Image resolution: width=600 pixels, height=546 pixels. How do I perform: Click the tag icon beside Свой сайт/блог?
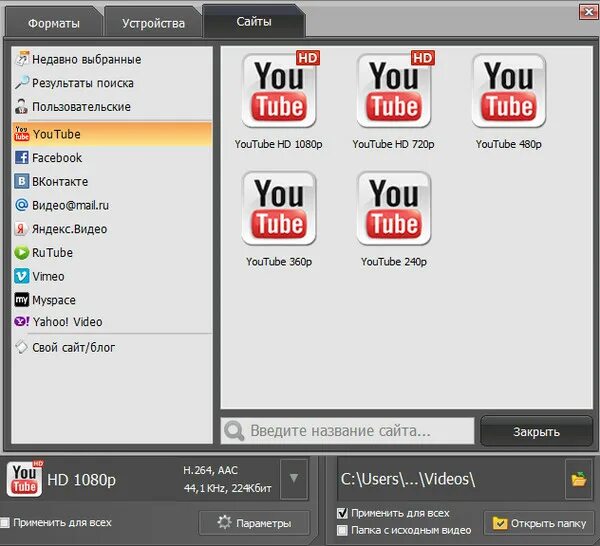coord(21,347)
